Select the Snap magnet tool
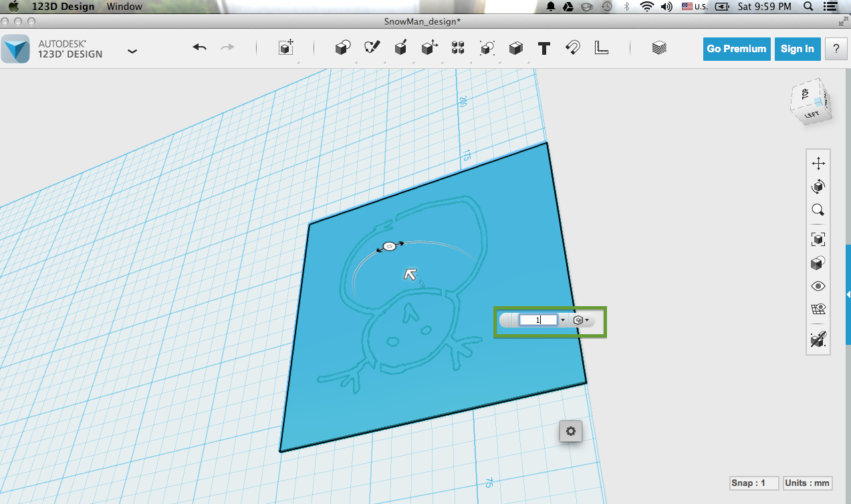The image size is (851, 504). pos(572,48)
